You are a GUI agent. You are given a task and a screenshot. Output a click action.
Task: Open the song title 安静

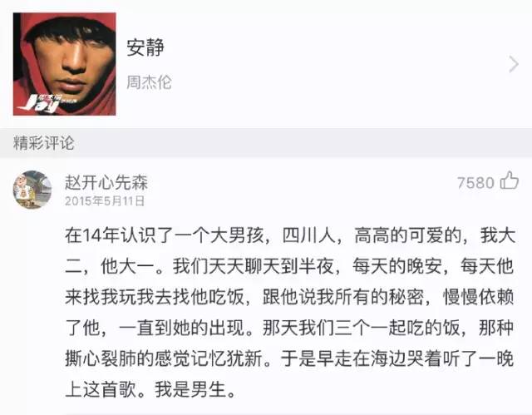point(145,47)
